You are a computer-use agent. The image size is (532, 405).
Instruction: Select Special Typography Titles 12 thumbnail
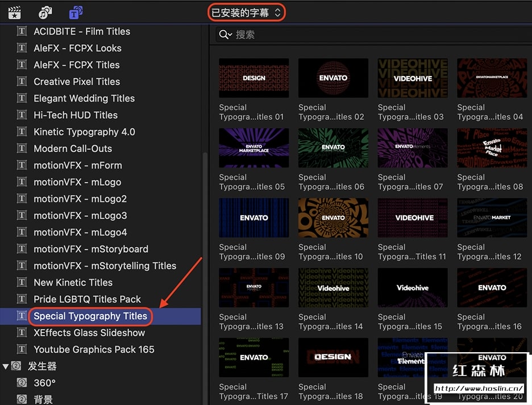(492, 218)
